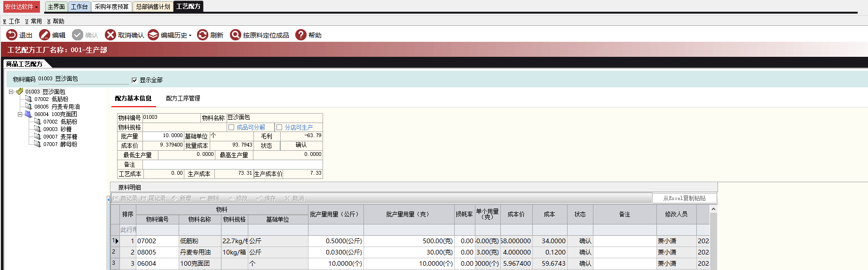Select the 商品工艺配方 tab
The height and width of the screenshot is (270, 868).
[24, 64]
